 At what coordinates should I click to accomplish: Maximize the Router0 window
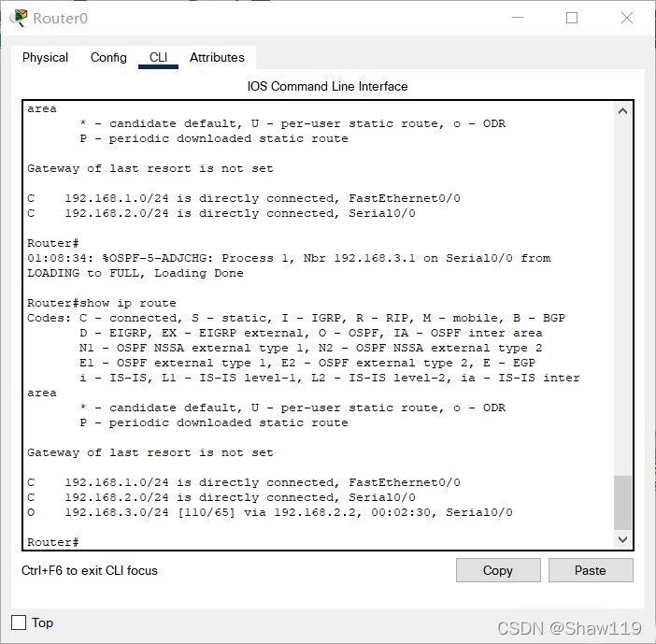tap(572, 18)
